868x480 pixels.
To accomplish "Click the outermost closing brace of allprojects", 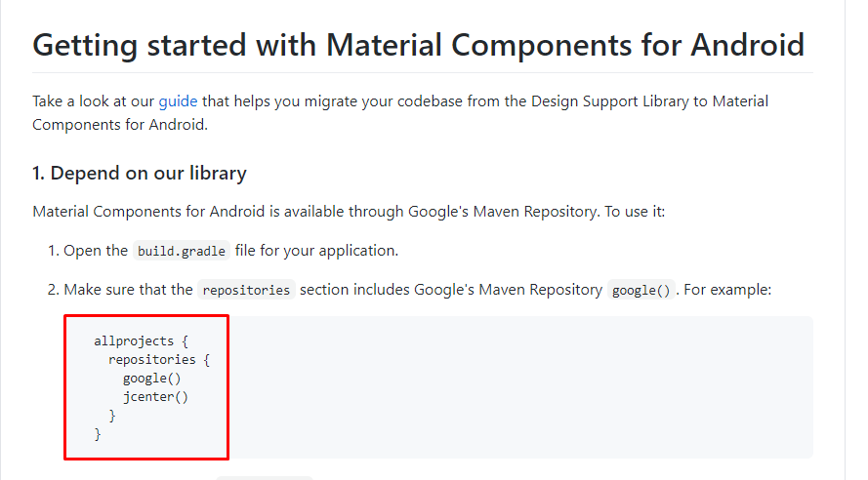I will 98,434.
